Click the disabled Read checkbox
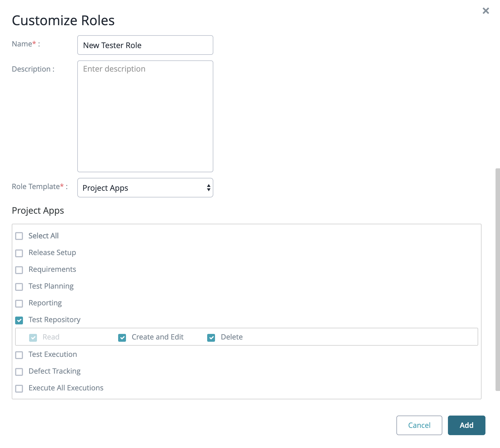The image size is (500, 448). [33, 338]
